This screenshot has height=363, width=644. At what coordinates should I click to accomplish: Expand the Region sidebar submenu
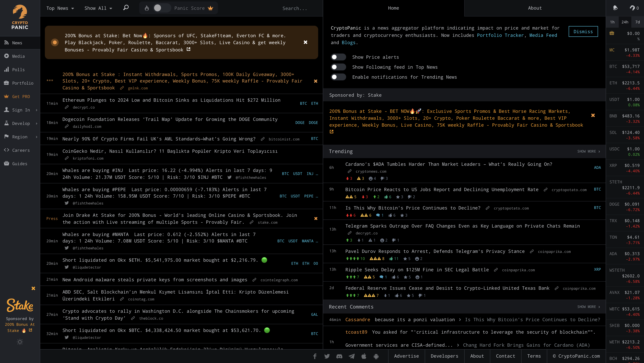tap(20, 137)
